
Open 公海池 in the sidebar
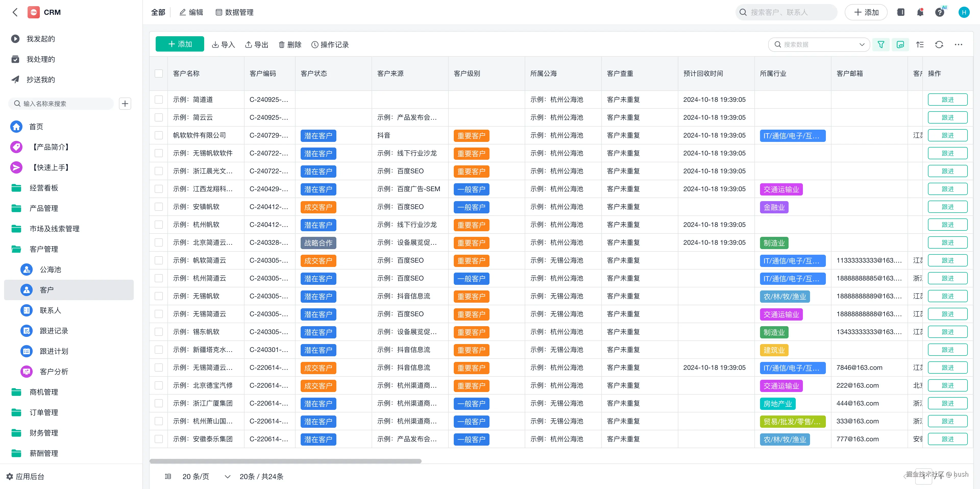[x=50, y=270]
